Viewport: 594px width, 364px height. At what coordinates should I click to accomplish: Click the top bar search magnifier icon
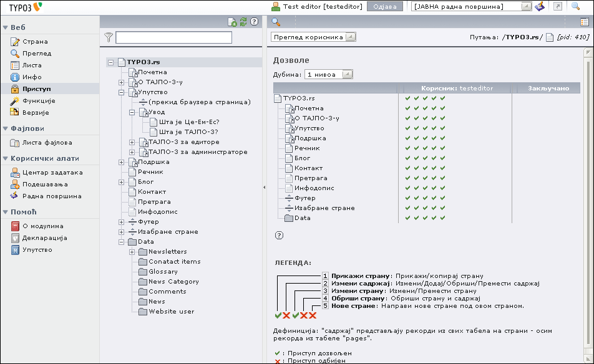[575, 6]
